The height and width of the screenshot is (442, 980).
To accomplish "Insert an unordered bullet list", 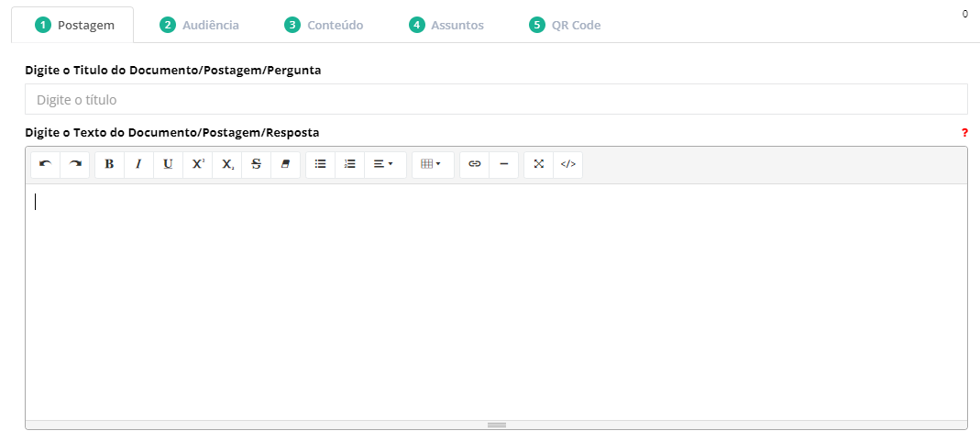I will click(321, 164).
